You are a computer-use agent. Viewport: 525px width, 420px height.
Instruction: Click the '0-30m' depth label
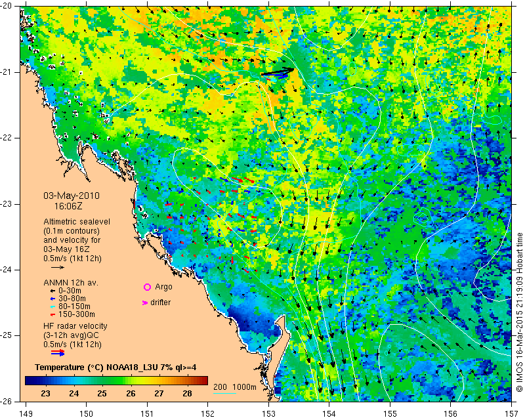(70, 291)
